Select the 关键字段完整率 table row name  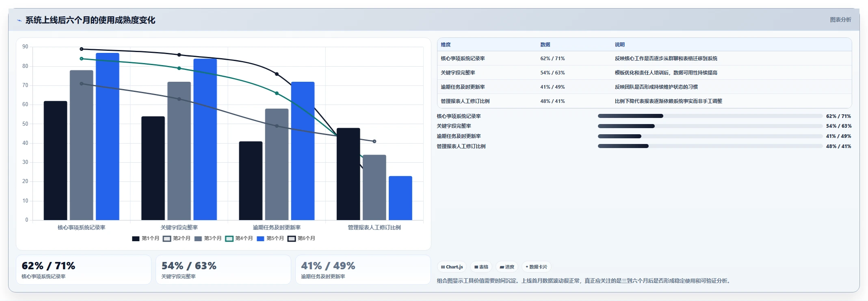point(458,73)
